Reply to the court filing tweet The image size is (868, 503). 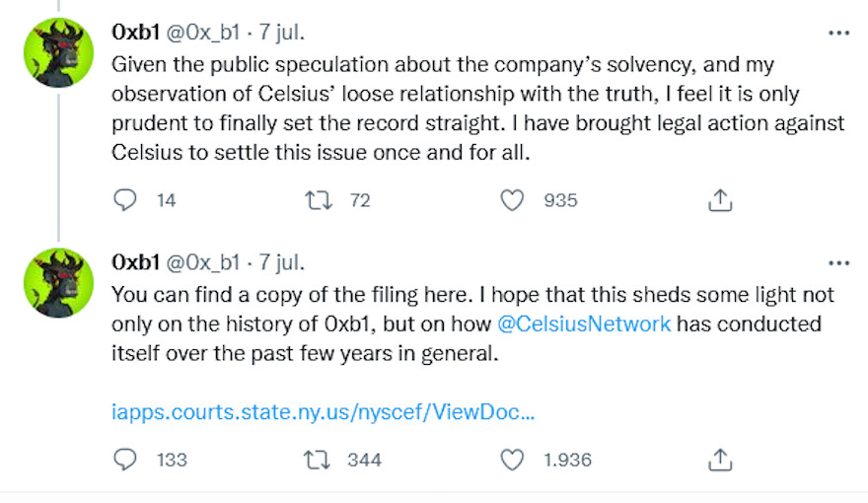click(125, 460)
